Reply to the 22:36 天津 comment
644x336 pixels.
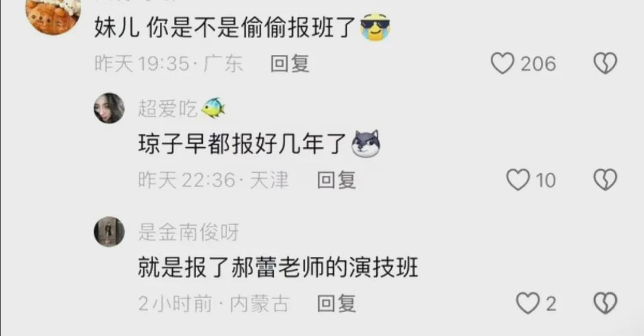click(336, 180)
